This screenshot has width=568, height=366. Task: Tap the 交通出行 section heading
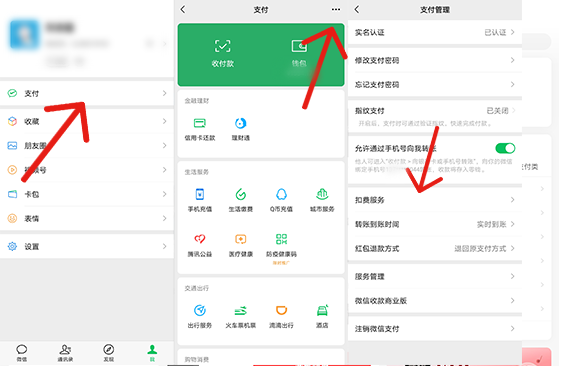pyautogui.click(x=197, y=288)
